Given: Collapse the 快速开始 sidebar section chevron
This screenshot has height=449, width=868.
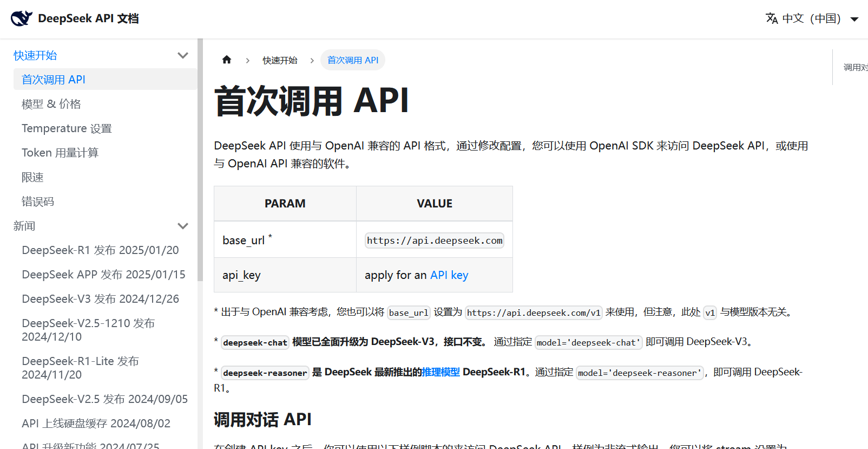Looking at the screenshot, I should (183, 55).
